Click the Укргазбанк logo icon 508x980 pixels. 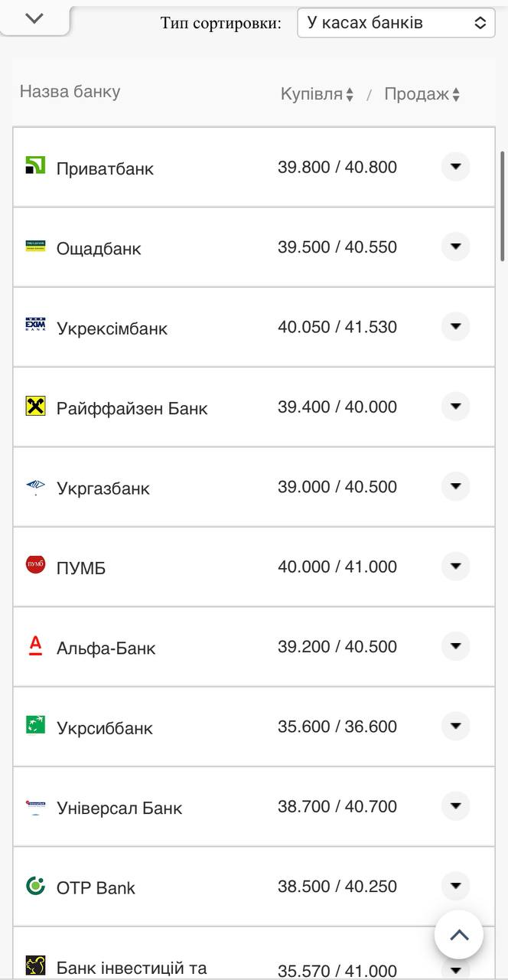[35, 486]
